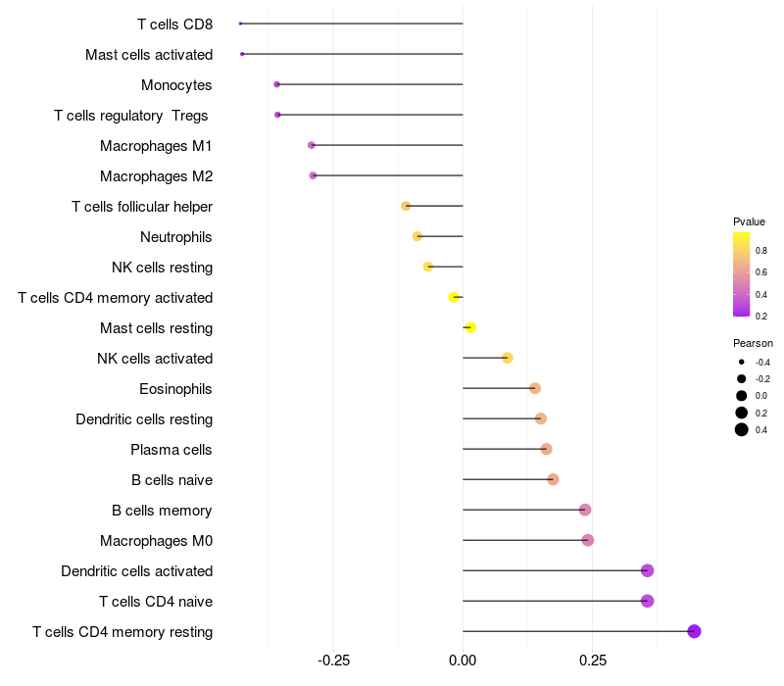Screen dimensions: 784x686
Task: Click the Mast cells resting yellow dot
Action: coord(470,327)
